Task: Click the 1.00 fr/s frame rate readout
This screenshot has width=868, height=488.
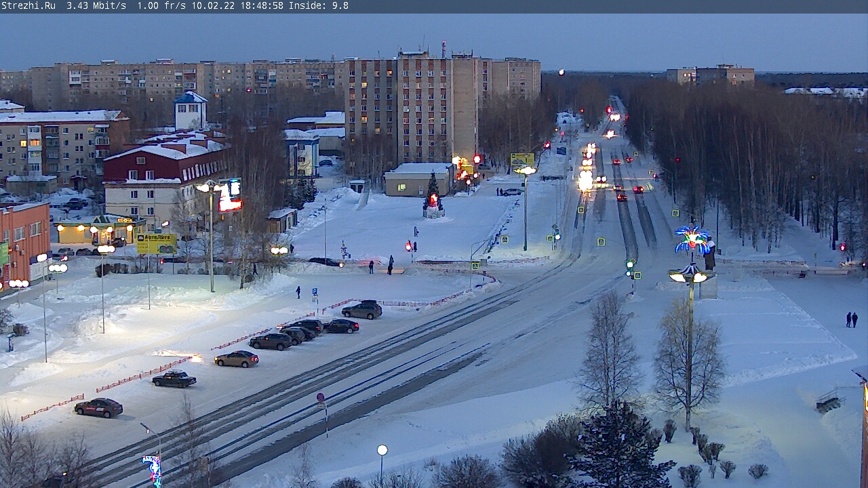Action: click(161, 5)
